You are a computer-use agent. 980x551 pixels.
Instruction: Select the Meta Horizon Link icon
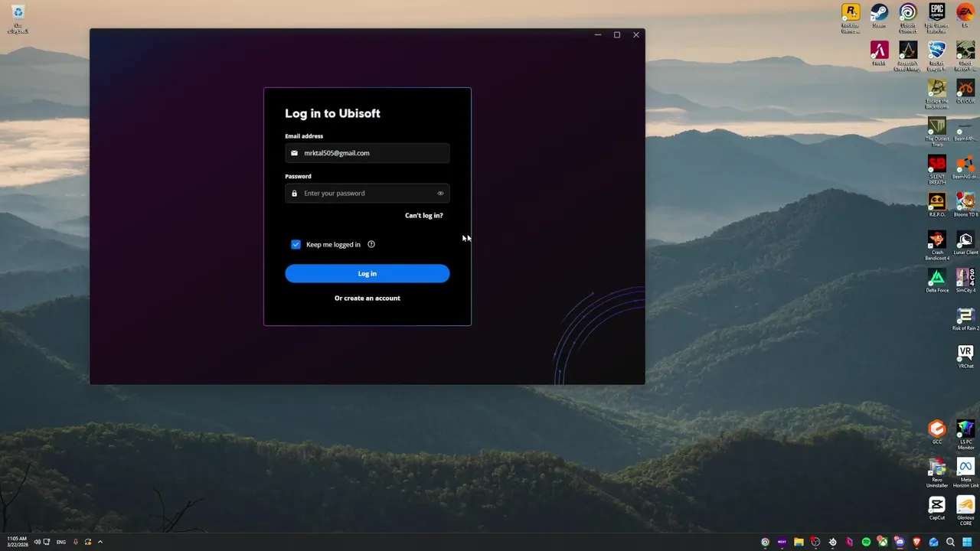(x=965, y=473)
